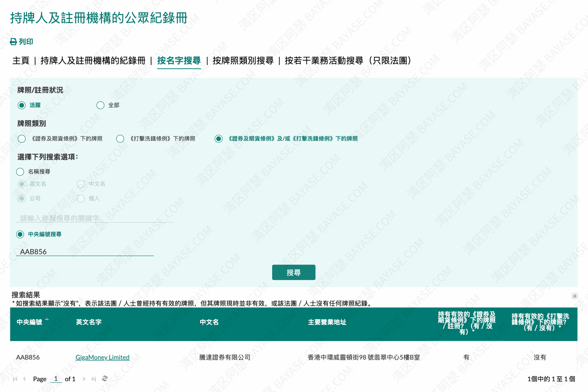Click 英文名字 column header
Screen dimensions: 588x392
[x=89, y=322]
